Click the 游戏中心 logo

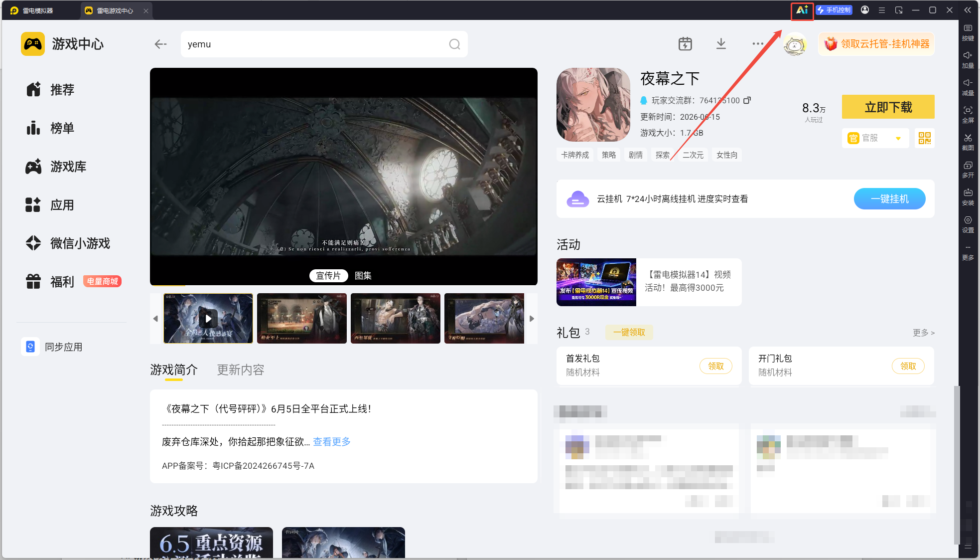63,44
